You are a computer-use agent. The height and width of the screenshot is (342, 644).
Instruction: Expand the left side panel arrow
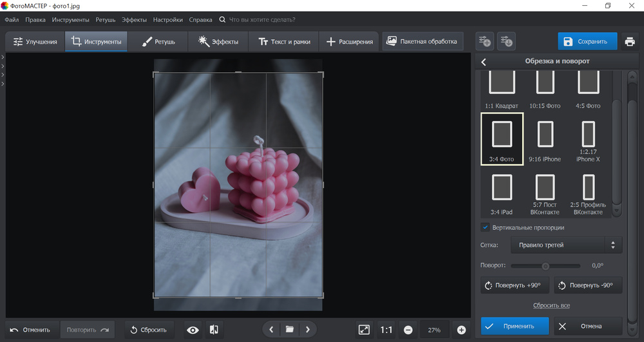tap(3, 58)
